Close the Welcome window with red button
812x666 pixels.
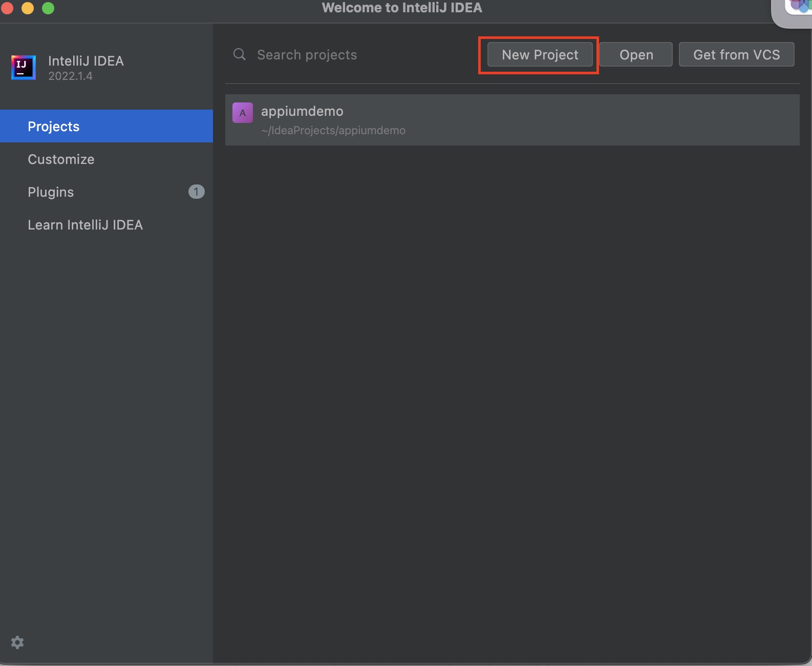(x=7, y=8)
